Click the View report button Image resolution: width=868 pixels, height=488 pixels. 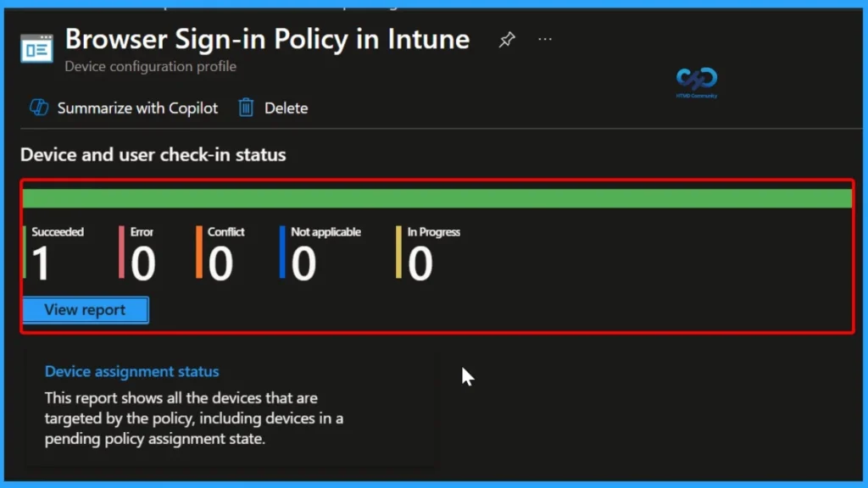click(x=84, y=309)
